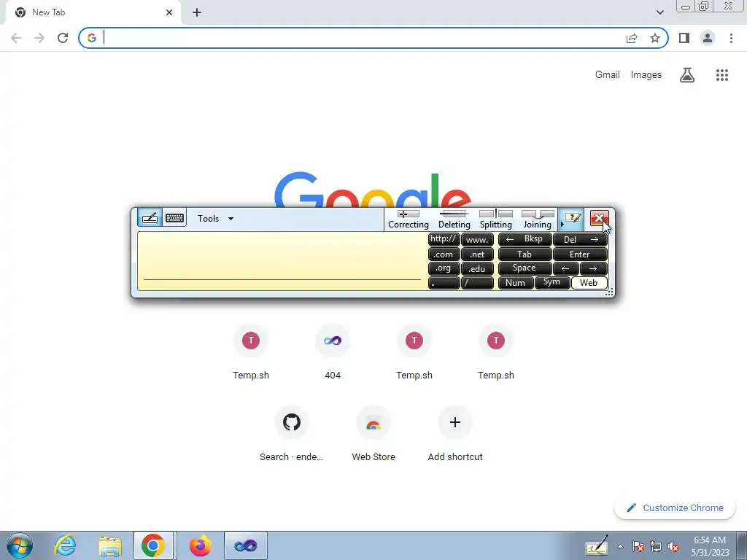Open the first Temp.sh shortcut
The height and width of the screenshot is (560, 747).
click(251, 352)
